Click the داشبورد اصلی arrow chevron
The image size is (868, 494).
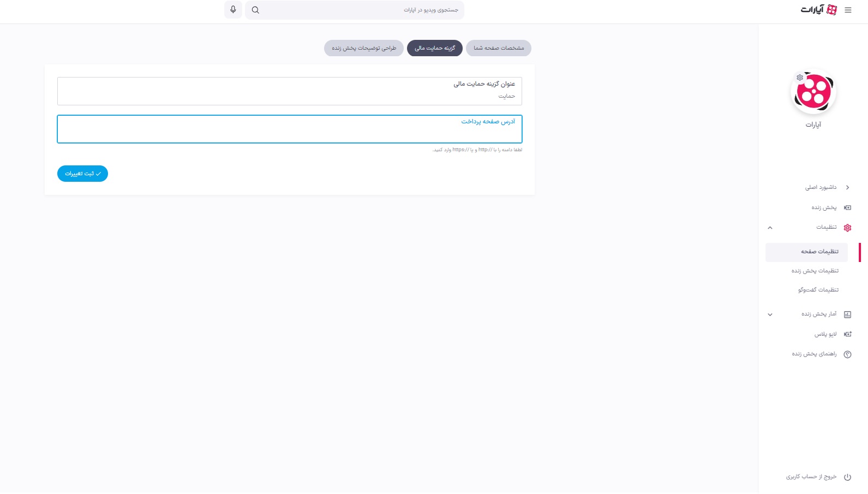click(x=847, y=187)
